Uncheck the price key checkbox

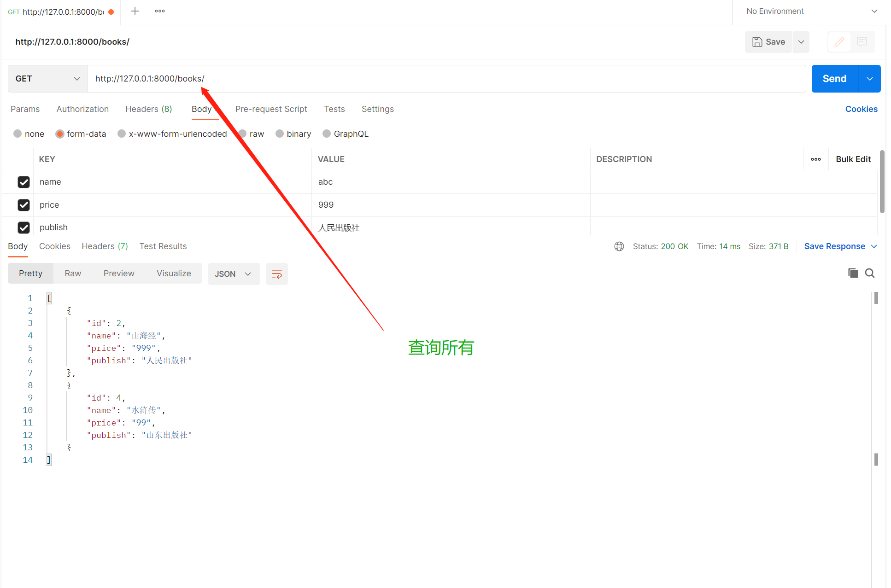tap(23, 205)
